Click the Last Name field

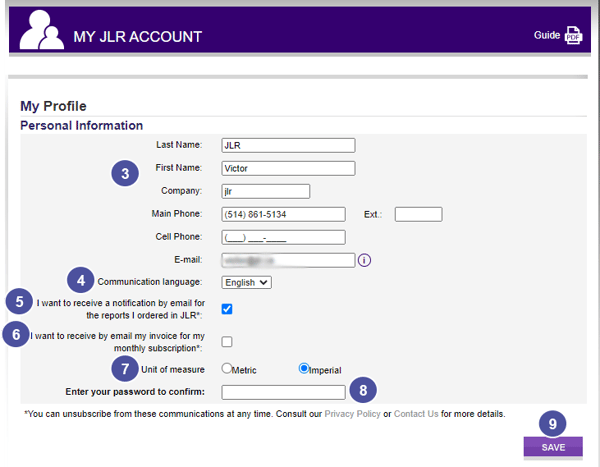pyautogui.click(x=288, y=145)
